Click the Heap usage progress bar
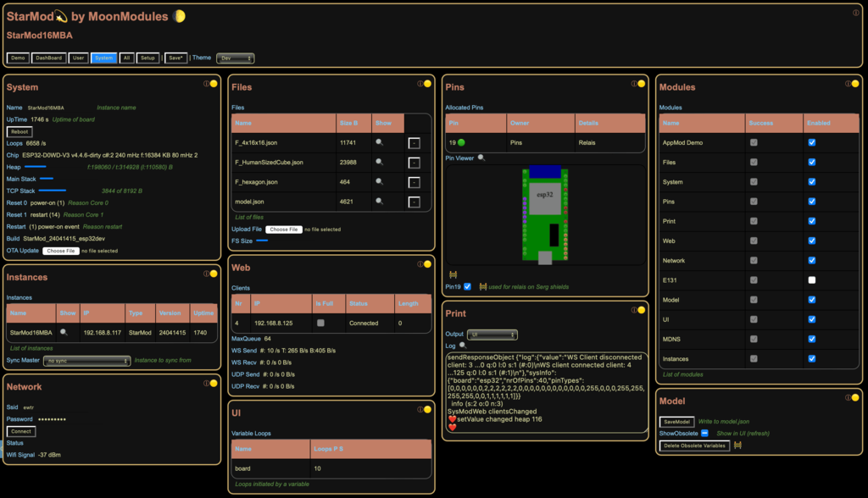Image resolution: width=868 pixels, height=498 pixels. tap(35, 167)
